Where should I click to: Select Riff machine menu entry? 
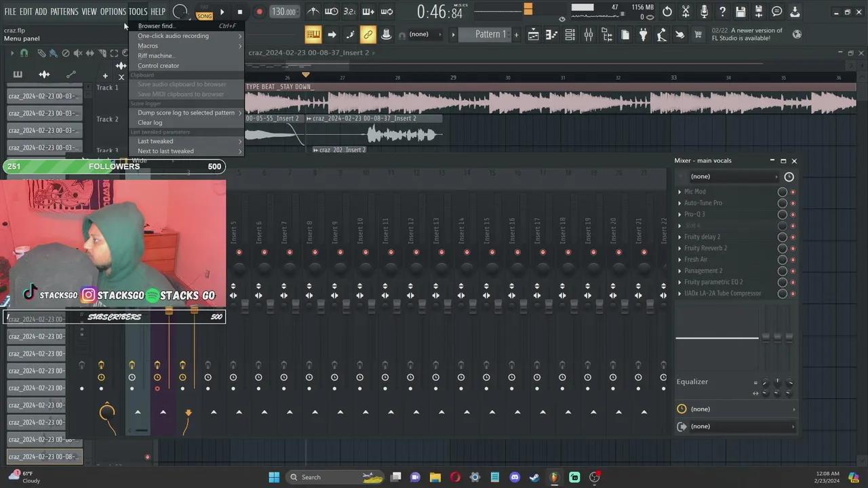pos(186,56)
